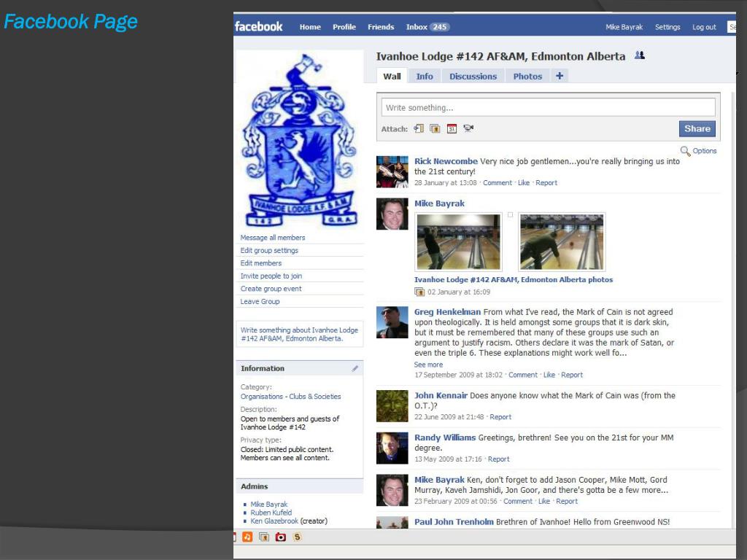747x560 pixels.
Task: Like Greg Henkelman's post
Action: click(x=549, y=376)
